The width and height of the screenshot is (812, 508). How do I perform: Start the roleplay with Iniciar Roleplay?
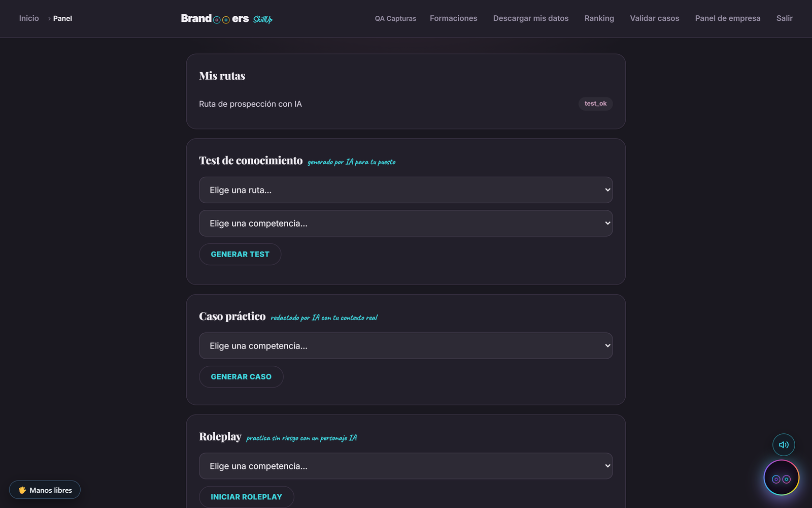[x=246, y=497]
